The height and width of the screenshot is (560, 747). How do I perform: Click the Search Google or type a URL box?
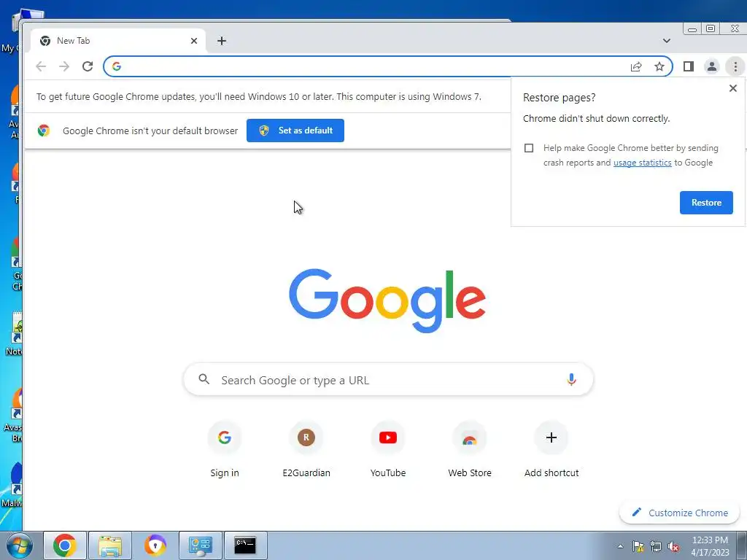pyautogui.click(x=388, y=380)
